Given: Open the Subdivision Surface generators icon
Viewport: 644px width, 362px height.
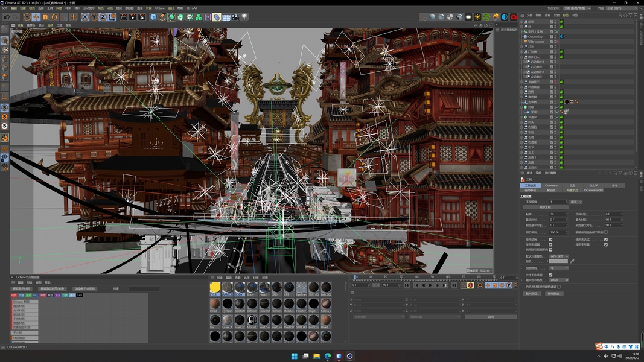Looking at the screenshot, I should tap(171, 17).
